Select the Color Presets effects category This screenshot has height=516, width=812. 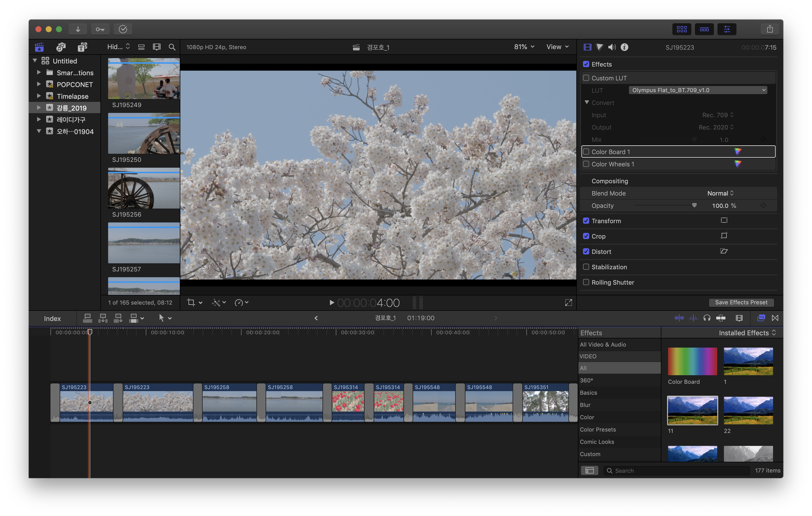tap(598, 429)
